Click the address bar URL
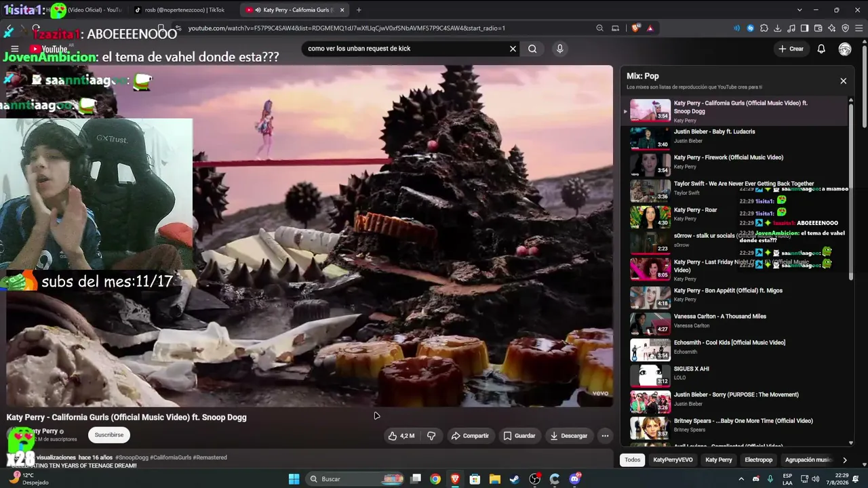Screen dimensions: 868x488 [347, 28]
